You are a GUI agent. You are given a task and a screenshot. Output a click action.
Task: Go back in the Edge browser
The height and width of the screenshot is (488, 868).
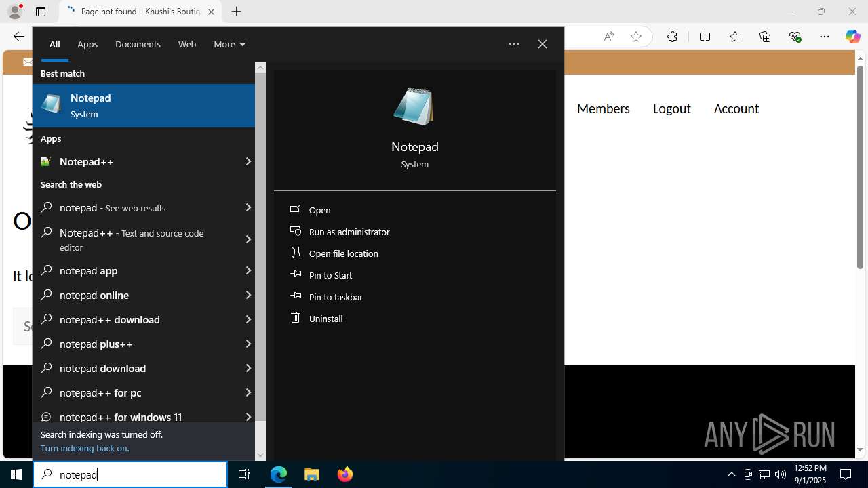click(x=18, y=37)
